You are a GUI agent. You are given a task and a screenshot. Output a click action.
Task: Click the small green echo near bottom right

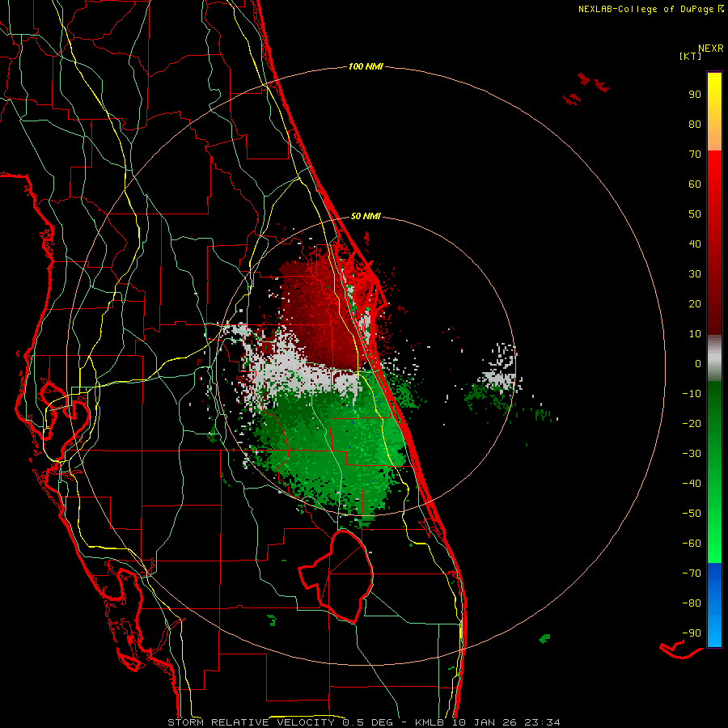click(x=545, y=638)
